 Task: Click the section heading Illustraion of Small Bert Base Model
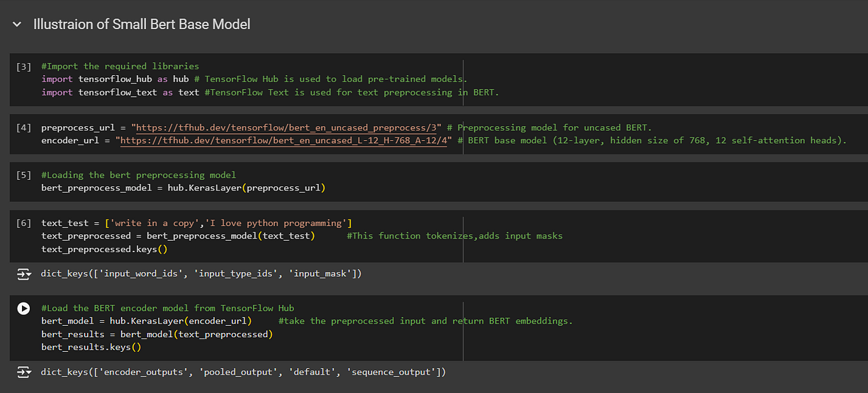142,24
